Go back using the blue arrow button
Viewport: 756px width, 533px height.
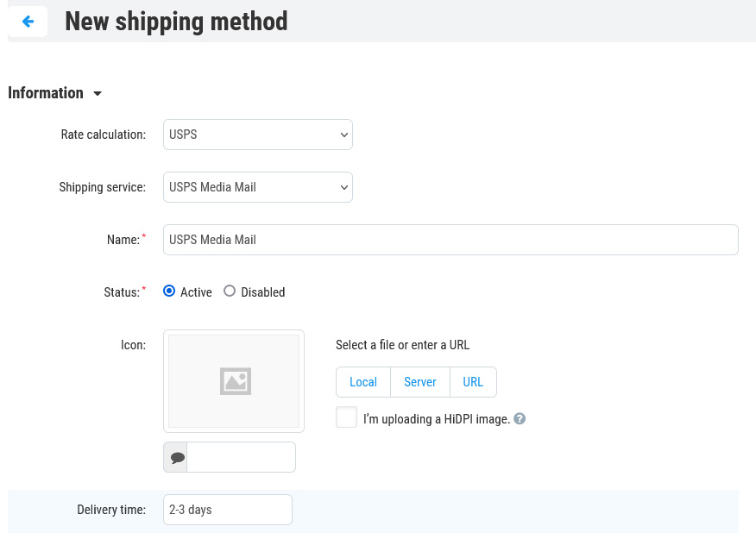tap(28, 22)
